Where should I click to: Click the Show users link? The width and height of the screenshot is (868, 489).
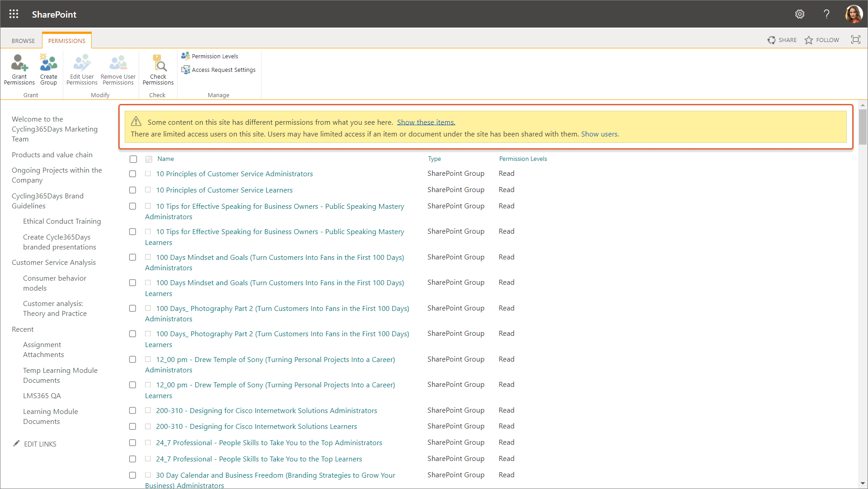pyautogui.click(x=599, y=134)
